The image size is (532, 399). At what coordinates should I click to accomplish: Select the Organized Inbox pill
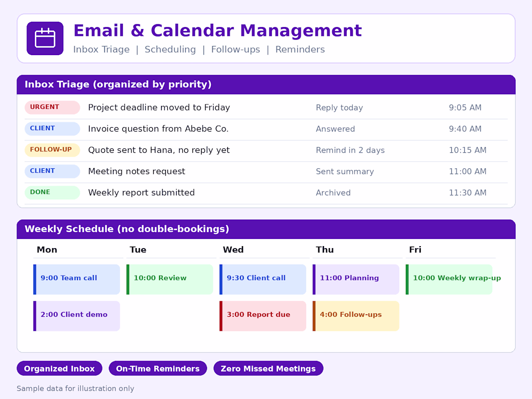59,369
